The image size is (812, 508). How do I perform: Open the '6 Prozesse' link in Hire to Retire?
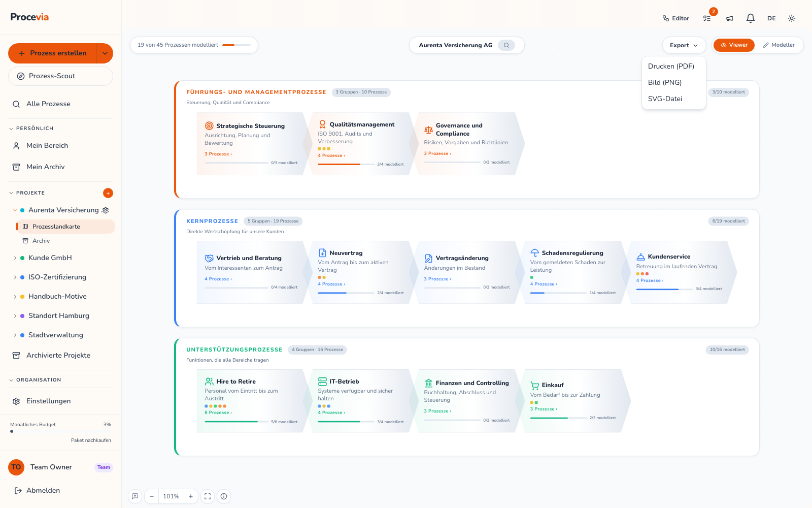(x=218, y=412)
